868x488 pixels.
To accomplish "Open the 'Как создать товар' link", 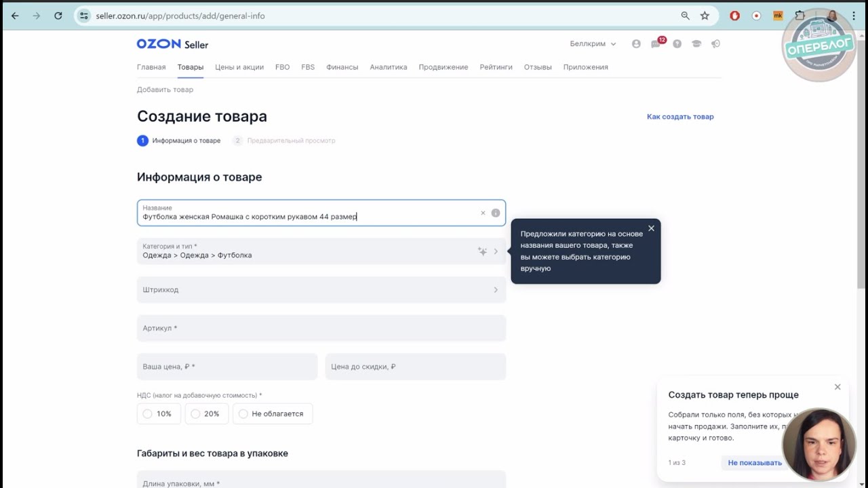I will (x=680, y=117).
